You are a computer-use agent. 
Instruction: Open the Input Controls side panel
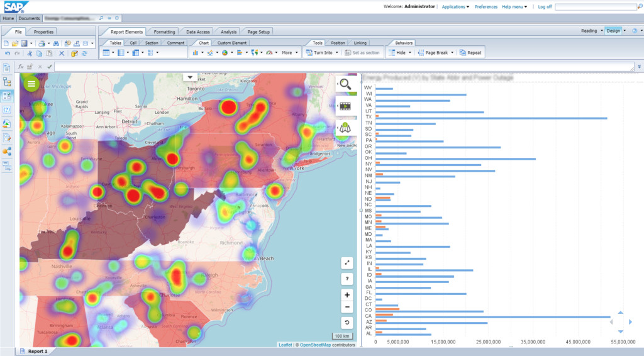point(7,96)
